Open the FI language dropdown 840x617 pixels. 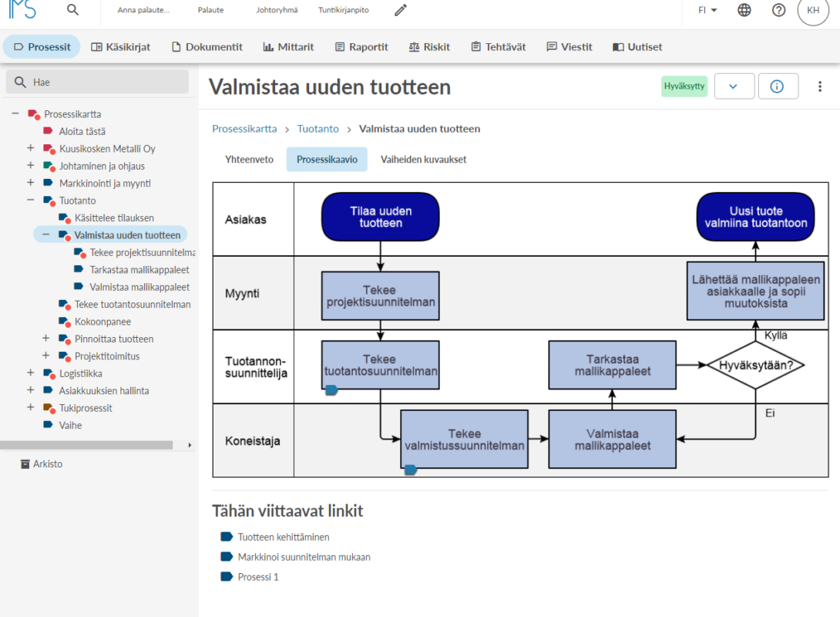pyautogui.click(x=707, y=10)
